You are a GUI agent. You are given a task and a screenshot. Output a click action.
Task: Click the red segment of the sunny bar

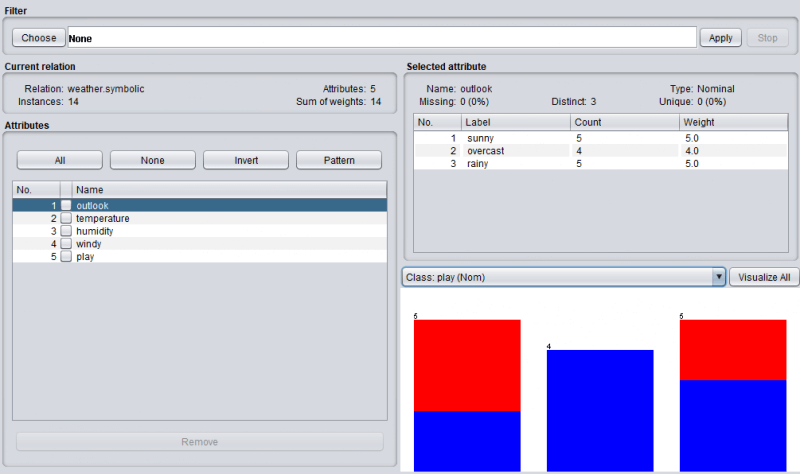tap(467, 365)
